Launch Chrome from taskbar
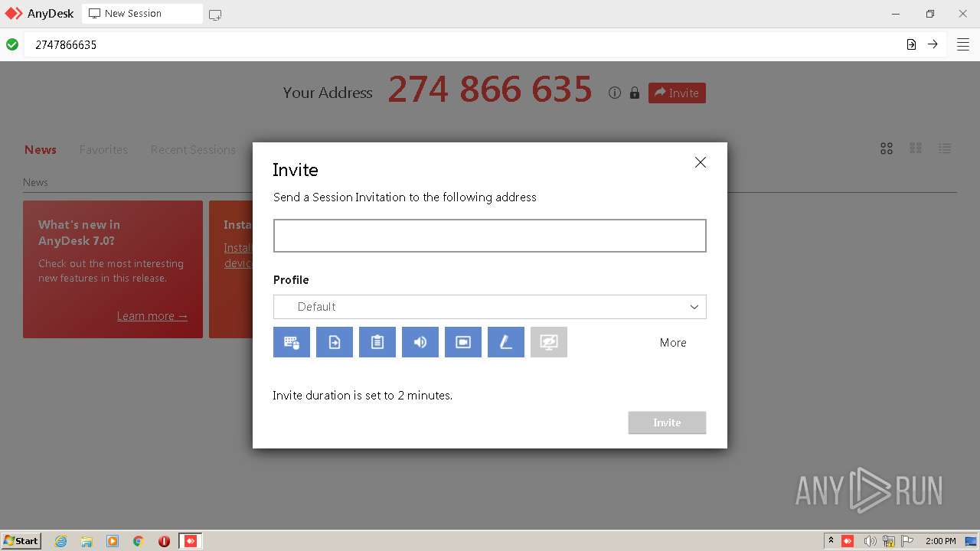Screen dimensions: 980x551 pyautogui.click(x=139, y=541)
